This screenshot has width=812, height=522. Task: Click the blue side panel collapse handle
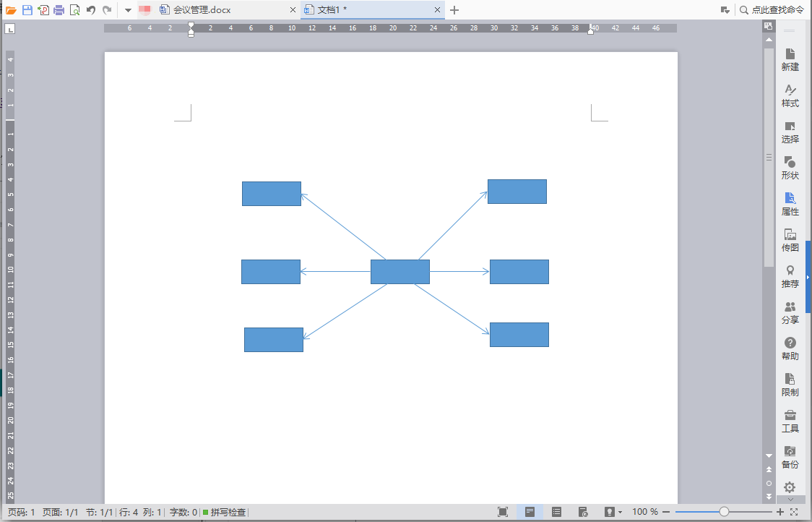click(808, 278)
